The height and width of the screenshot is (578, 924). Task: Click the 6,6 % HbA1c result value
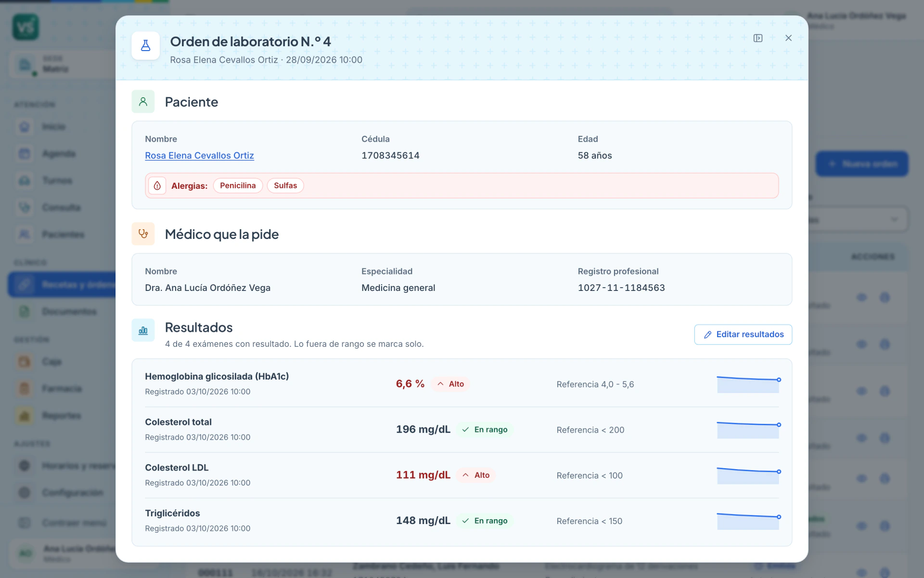410,384
